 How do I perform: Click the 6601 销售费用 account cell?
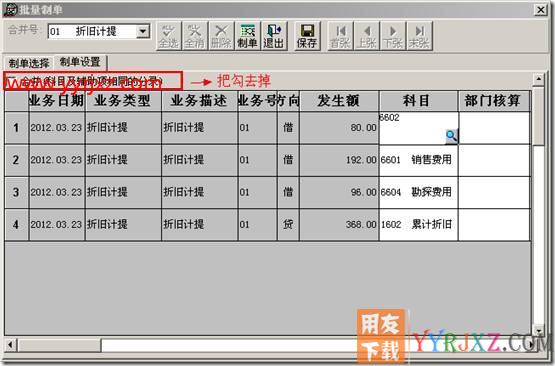point(418,160)
